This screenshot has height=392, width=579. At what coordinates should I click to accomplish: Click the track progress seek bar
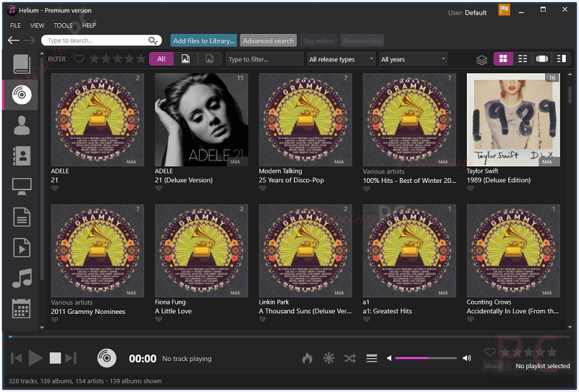289,336
